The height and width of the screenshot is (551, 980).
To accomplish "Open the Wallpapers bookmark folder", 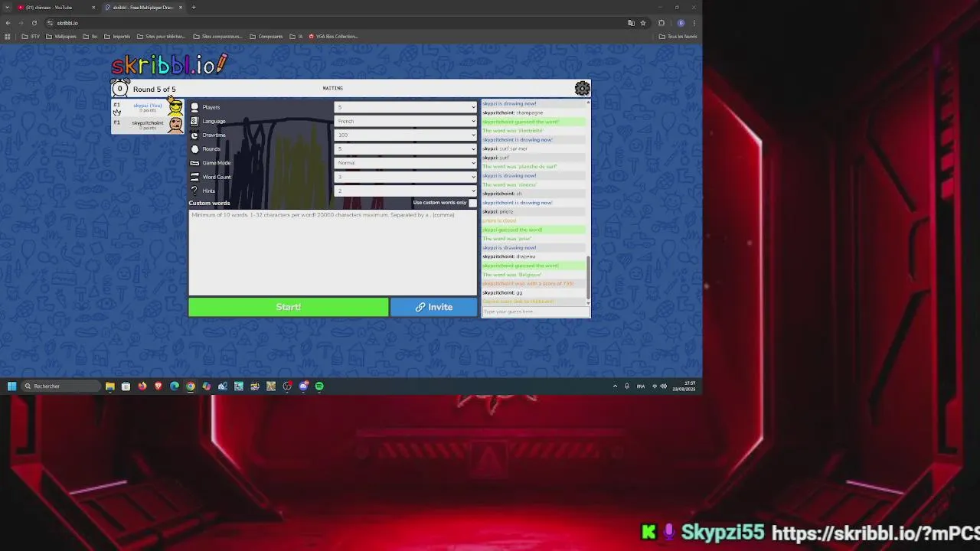I will click(x=61, y=36).
